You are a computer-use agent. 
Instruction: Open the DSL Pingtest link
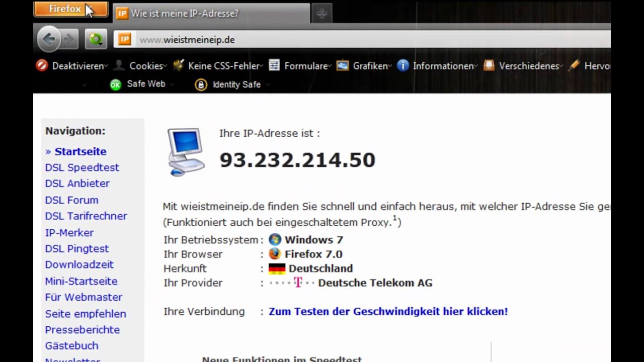tap(77, 249)
